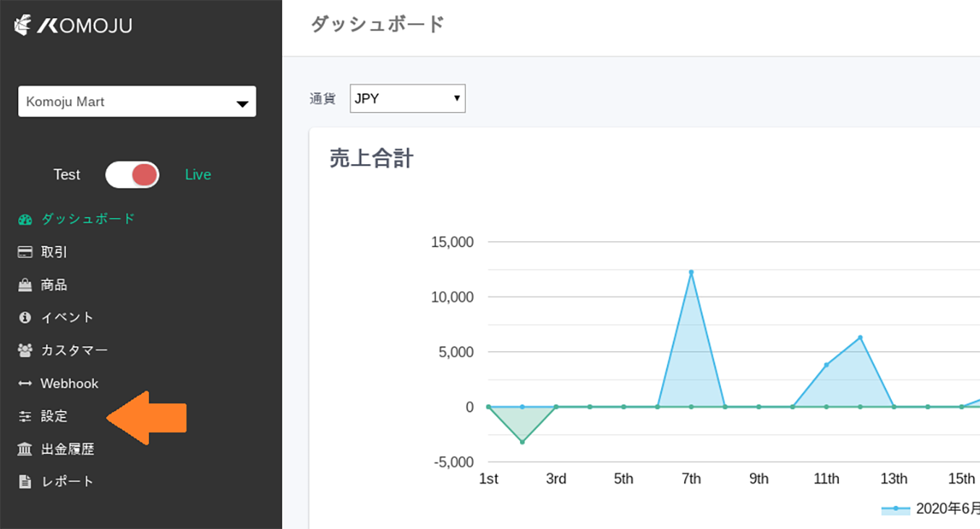The image size is (980, 529).
Task: Open the レポート reports page
Action: [x=67, y=482]
